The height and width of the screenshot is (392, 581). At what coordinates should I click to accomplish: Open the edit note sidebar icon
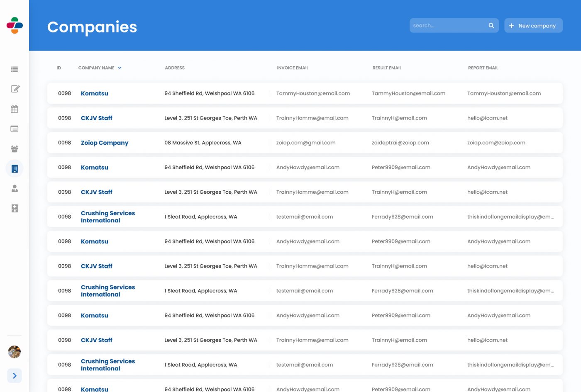tap(15, 89)
